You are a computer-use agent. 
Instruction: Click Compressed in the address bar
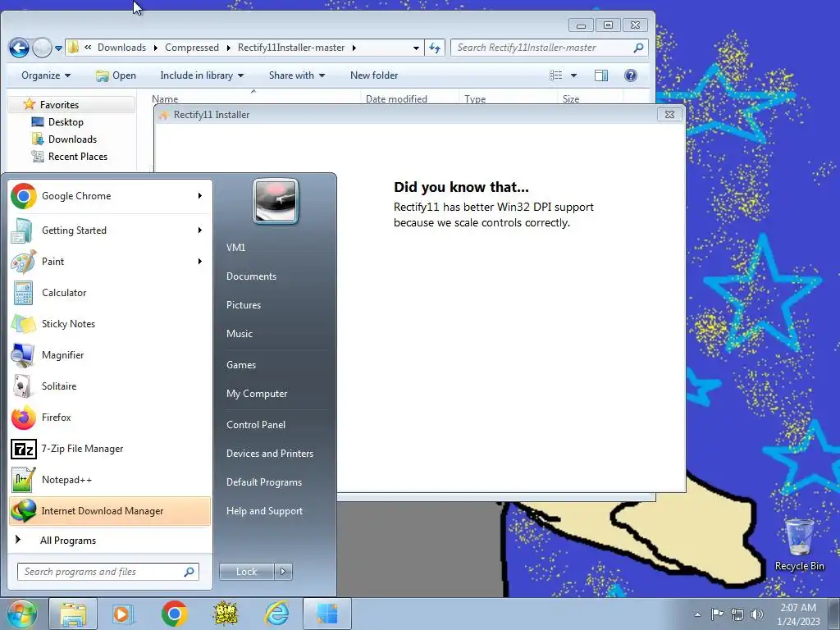click(192, 48)
